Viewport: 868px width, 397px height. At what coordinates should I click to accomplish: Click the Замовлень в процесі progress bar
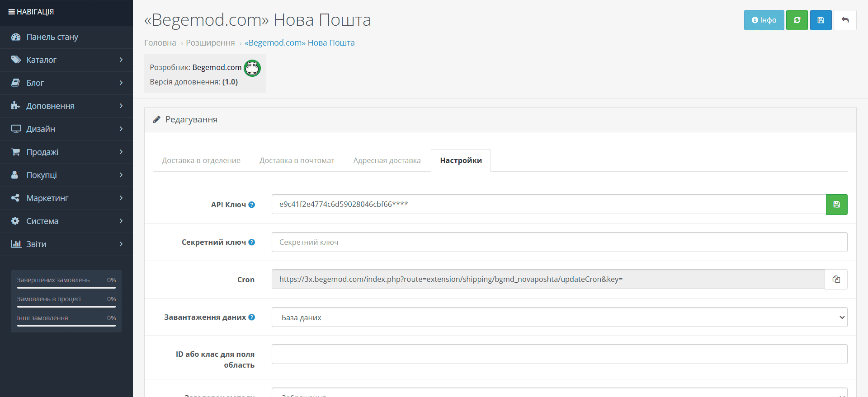pyautogui.click(x=66, y=306)
